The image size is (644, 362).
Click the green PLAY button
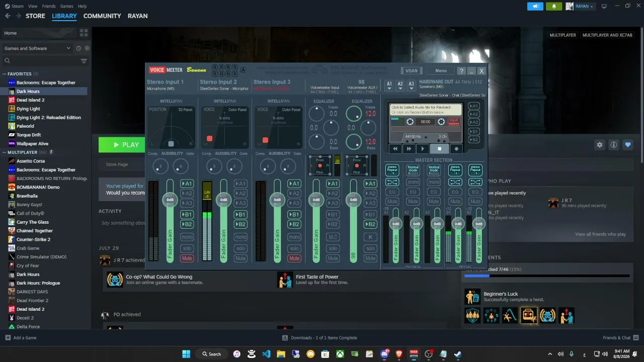[x=122, y=145]
